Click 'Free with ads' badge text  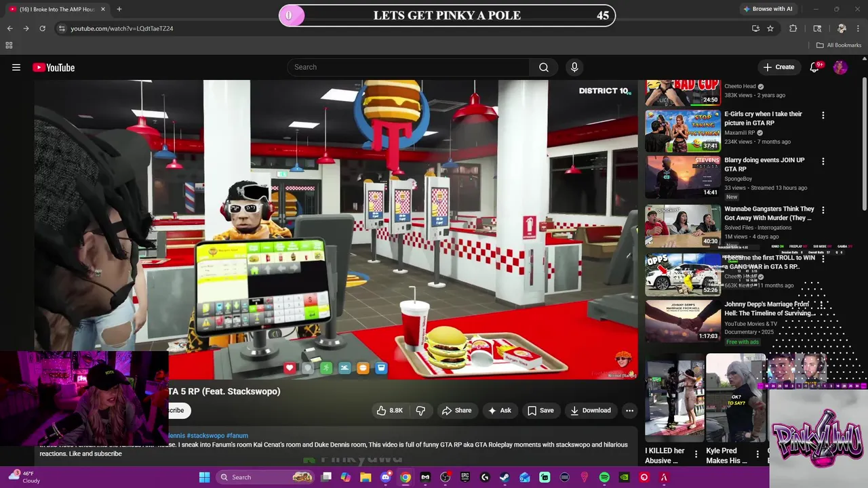pos(742,342)
